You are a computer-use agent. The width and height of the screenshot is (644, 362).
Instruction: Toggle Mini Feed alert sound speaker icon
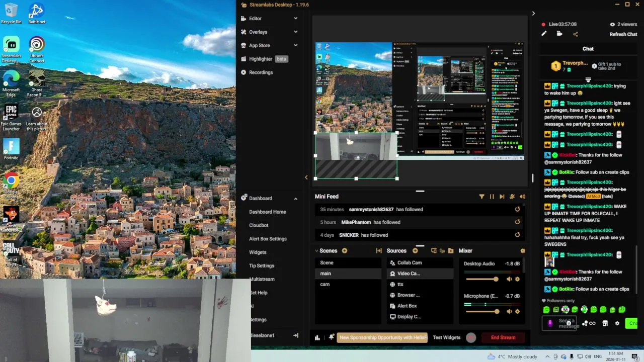pos(522,197)
